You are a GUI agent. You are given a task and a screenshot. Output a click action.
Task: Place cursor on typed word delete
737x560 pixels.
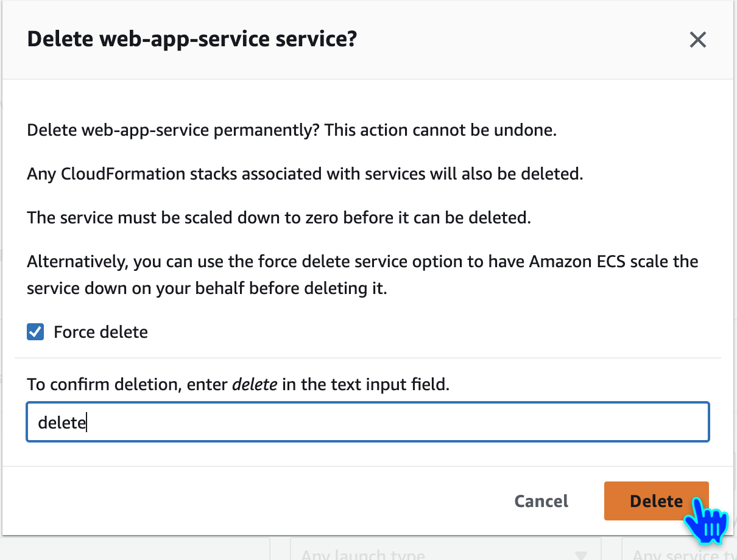62,422
